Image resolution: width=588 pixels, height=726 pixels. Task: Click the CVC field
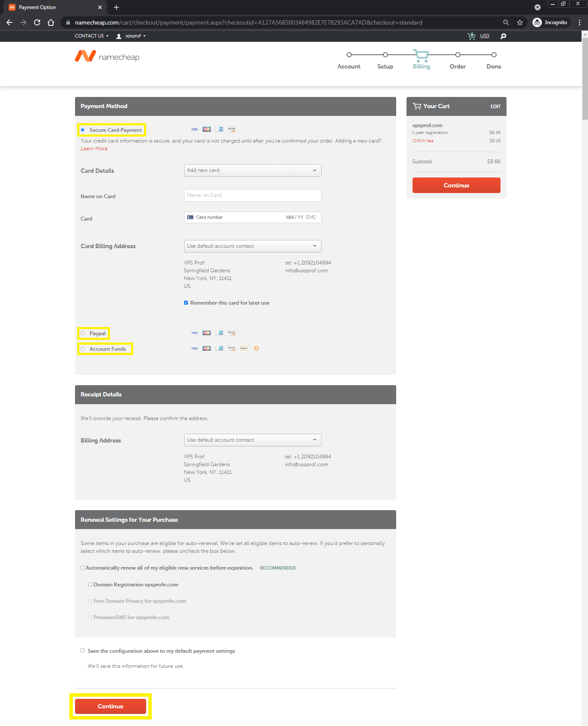311,217
